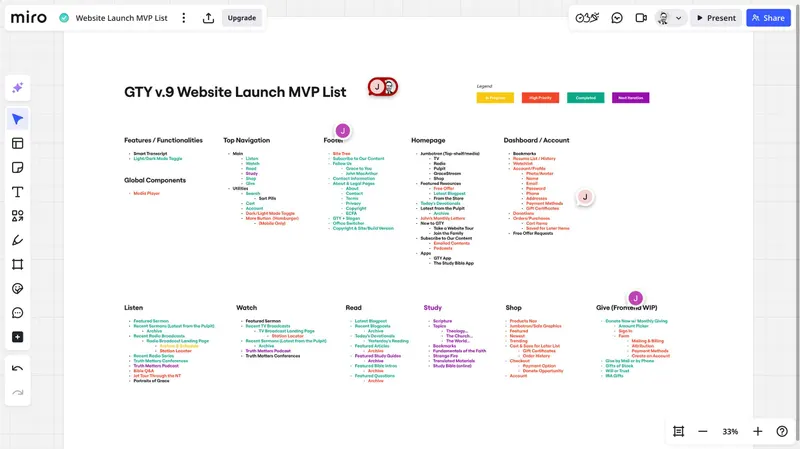
Task: Open Miro AI sparkle tool
Action: 17,88
